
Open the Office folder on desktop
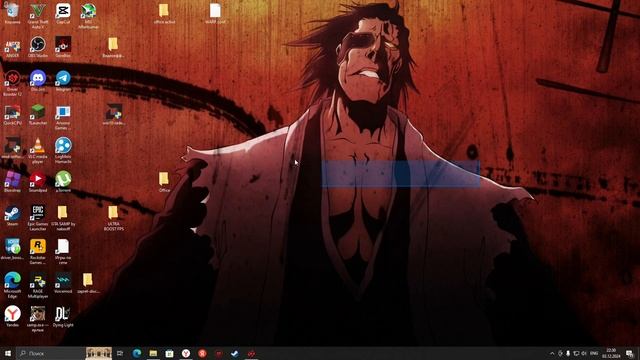pyautogui.click(x=164, y=182)
